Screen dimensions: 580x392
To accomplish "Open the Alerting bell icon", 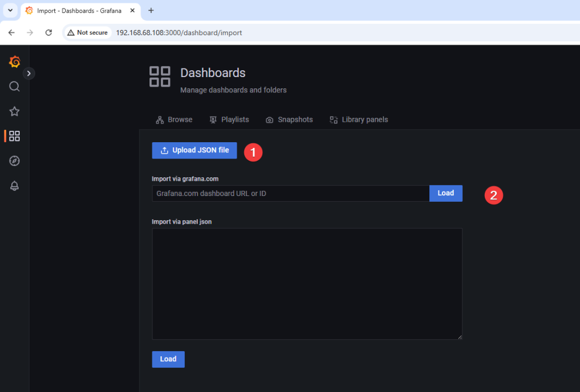I will 15,186.
